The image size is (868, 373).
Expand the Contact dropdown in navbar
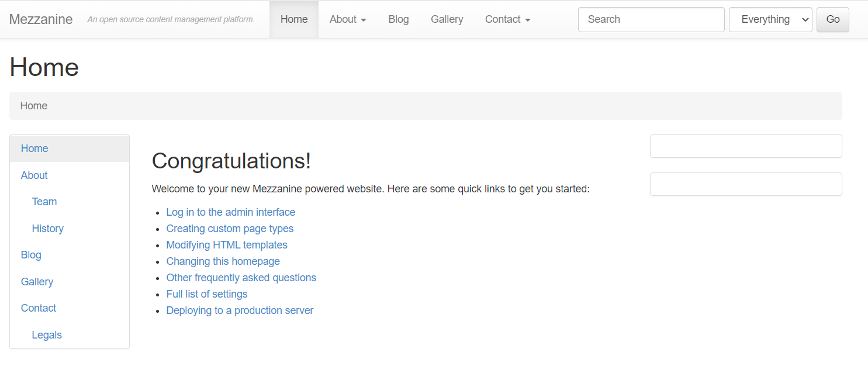click(x=507, y=19)
